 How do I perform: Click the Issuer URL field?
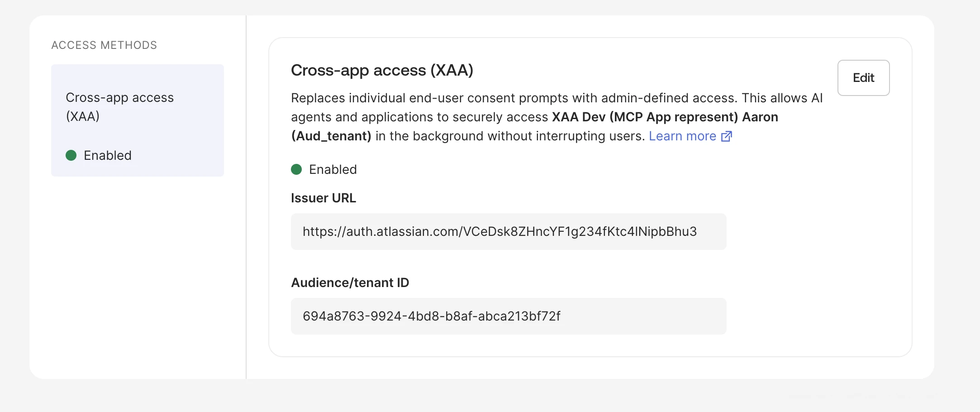pos(509,231)
